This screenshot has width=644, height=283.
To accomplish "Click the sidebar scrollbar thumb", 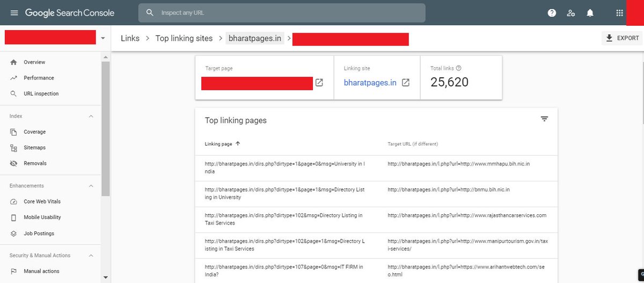I will [106, 128].
